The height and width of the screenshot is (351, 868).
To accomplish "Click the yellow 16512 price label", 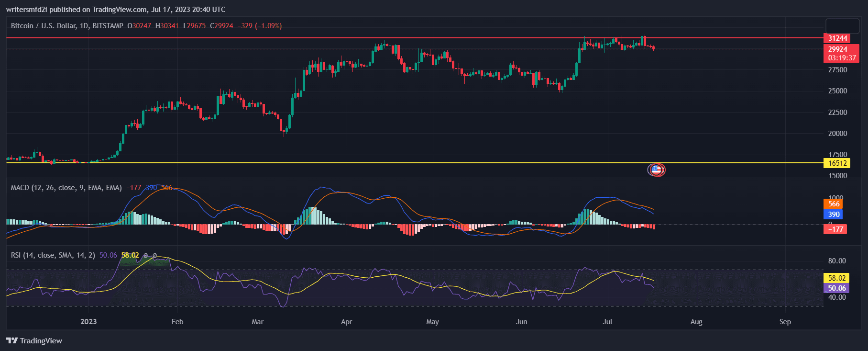I will coord(837,163).
